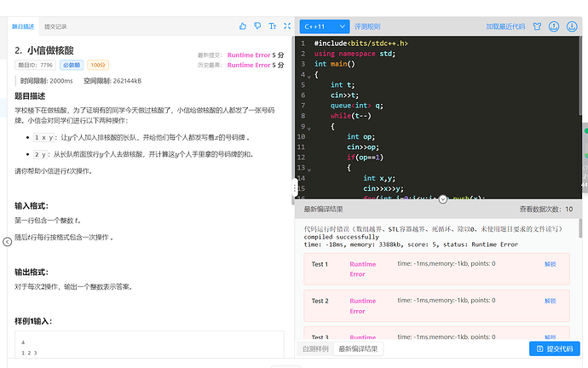Open the font size Tт icon
This screenshot has width=588, height=368.
point(272,26)
